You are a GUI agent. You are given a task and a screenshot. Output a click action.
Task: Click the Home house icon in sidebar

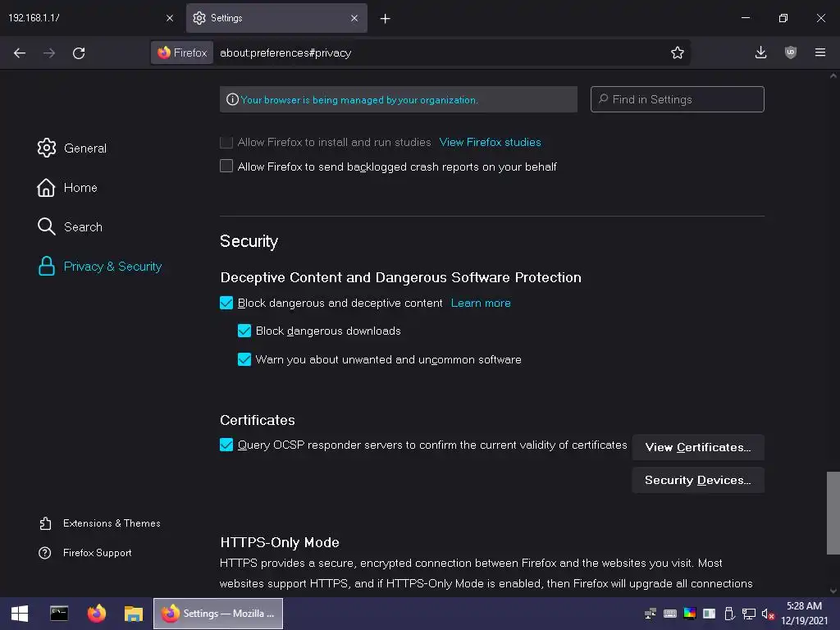[46, 188]
